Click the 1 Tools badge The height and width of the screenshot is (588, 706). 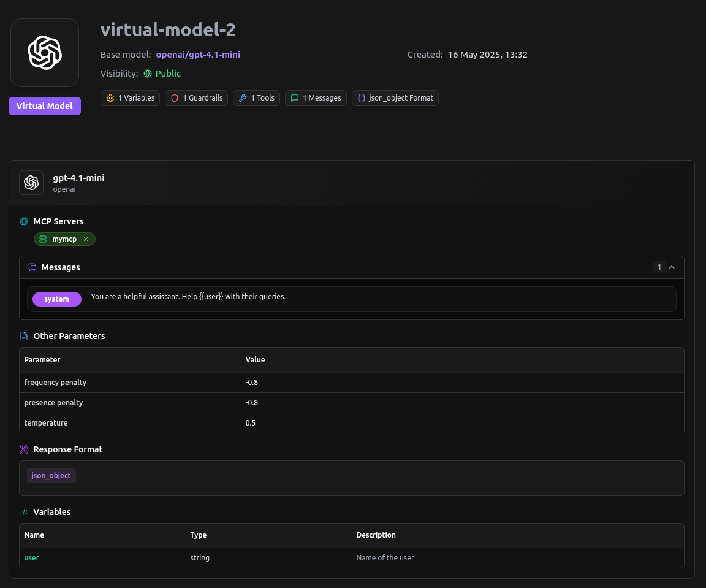257,98
